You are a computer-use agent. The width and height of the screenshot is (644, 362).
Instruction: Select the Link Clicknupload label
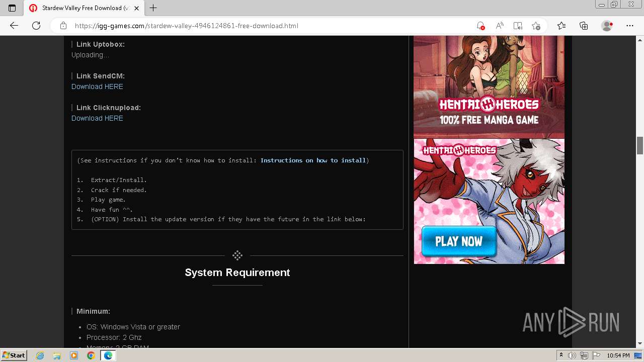coord(109,108)
